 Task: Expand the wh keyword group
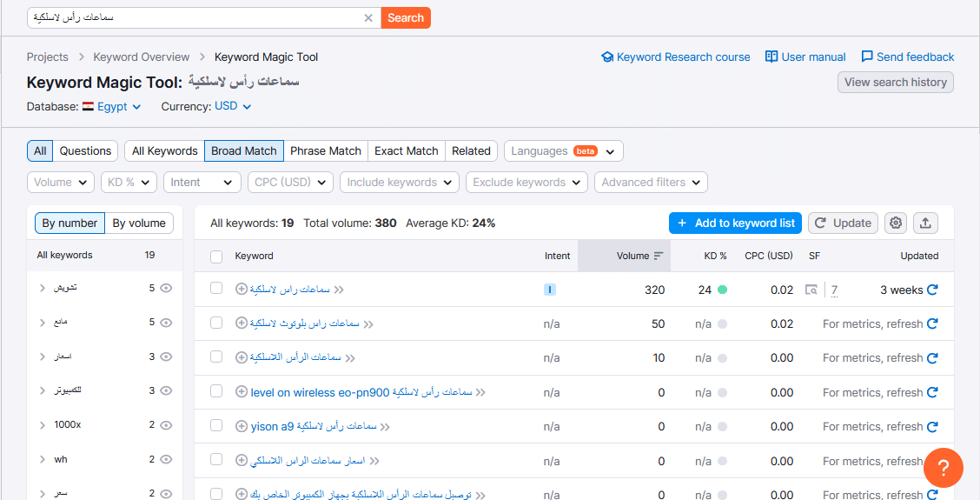(x=43, y=459)
